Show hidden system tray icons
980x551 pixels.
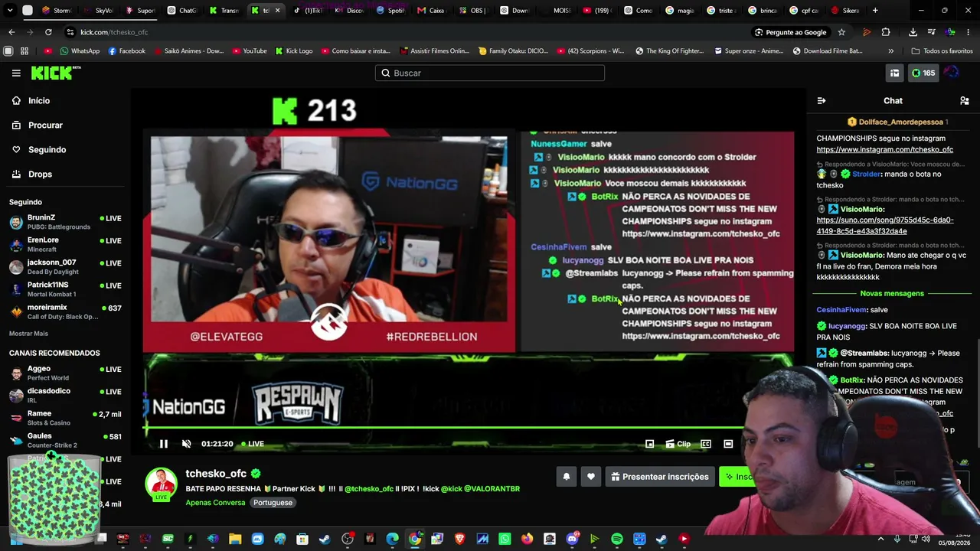pyautogui.click(x=880, y=539)
